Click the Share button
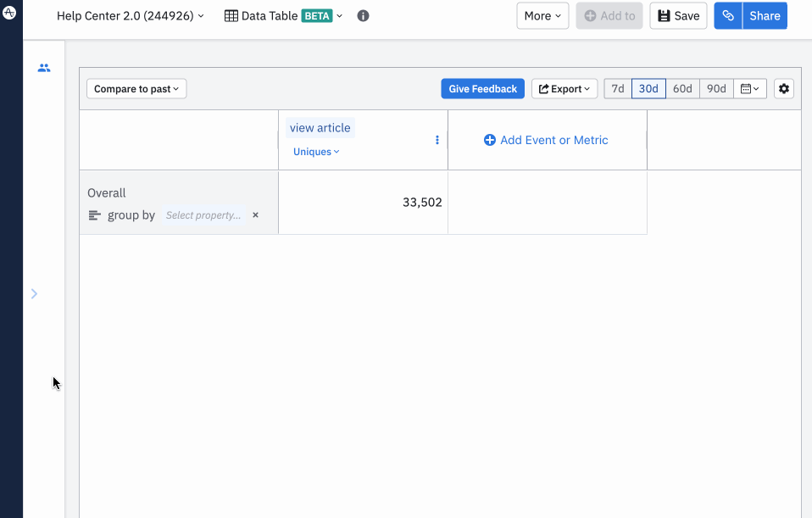 point(765,16)
